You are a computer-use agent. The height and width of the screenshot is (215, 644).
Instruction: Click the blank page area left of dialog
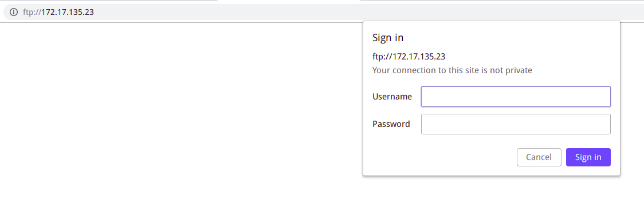coord(180,119)
